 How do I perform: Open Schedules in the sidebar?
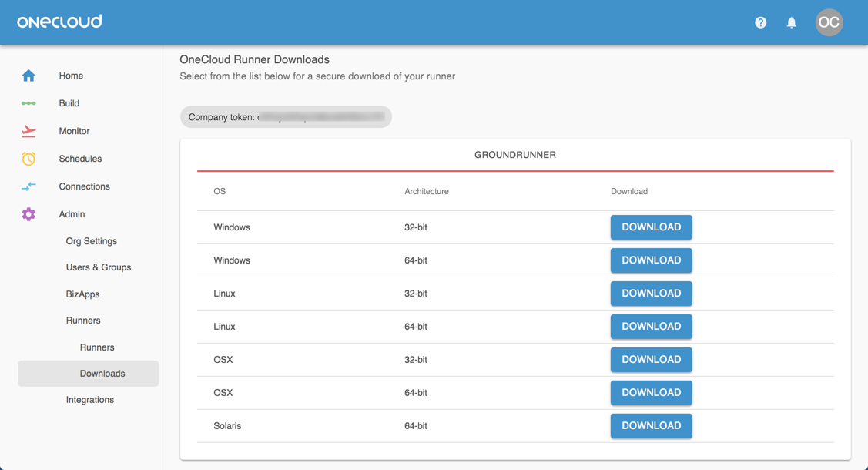pyautogui.click(x=80, y=158)
